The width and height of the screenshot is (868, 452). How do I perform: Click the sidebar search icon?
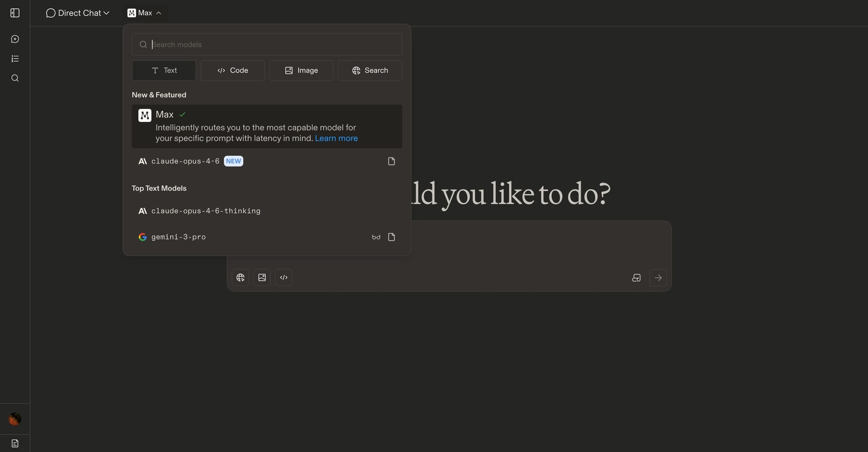pos(15,78)
